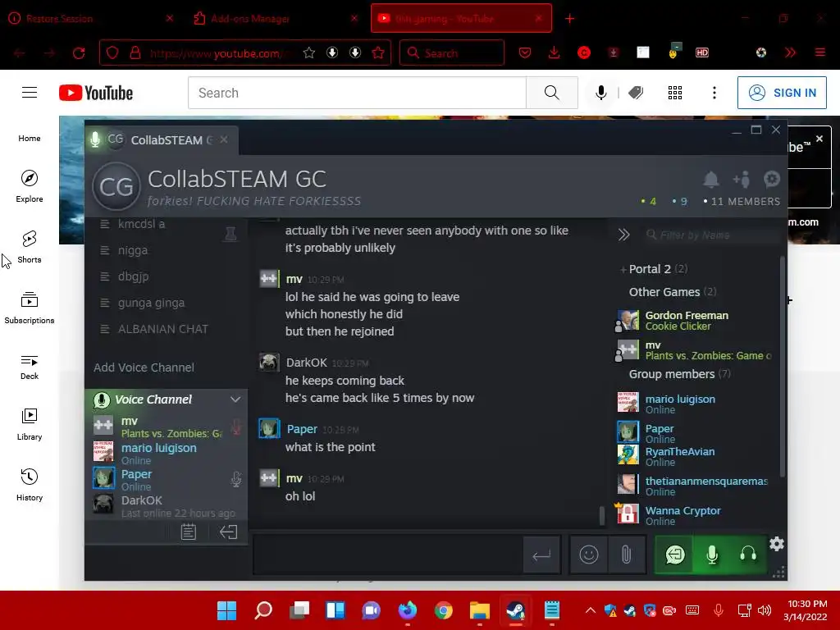Image resolution: width=840 pixels, height=630 pixels.
Task: Invite friends to CollabSTEAM GC
Action: coord(742,180)
